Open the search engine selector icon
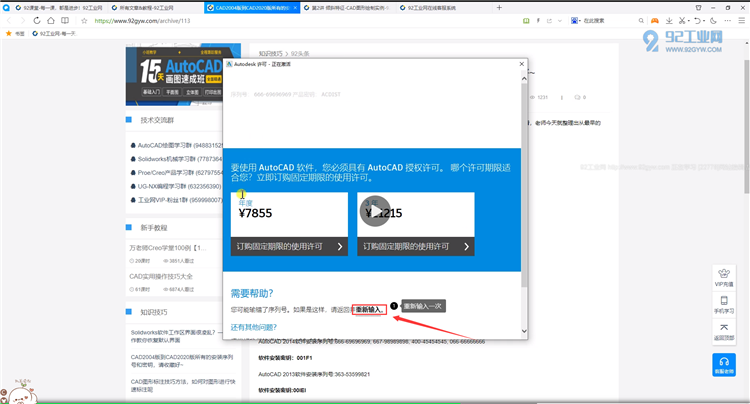Image resolution: width=750 pixels, height=404 pixels. [574, 21]
